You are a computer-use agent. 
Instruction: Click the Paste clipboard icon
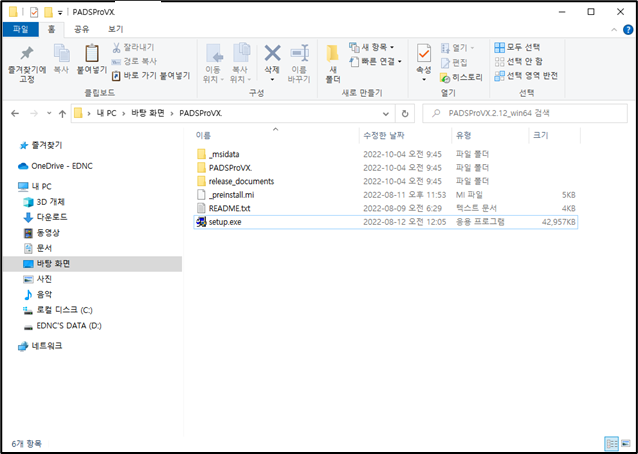click(92, 53)
